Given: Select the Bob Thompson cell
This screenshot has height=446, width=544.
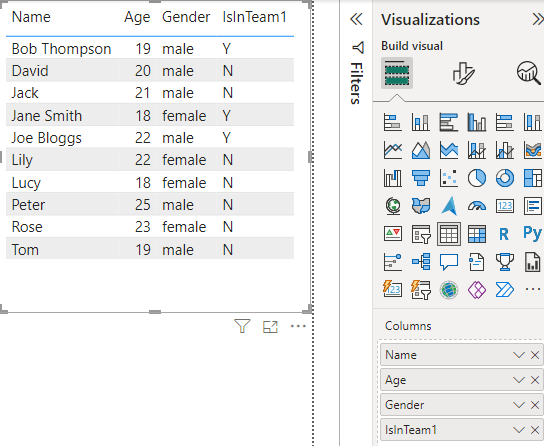Looking at the screenshot, I should pyautogui.click(x=61, y=49).
